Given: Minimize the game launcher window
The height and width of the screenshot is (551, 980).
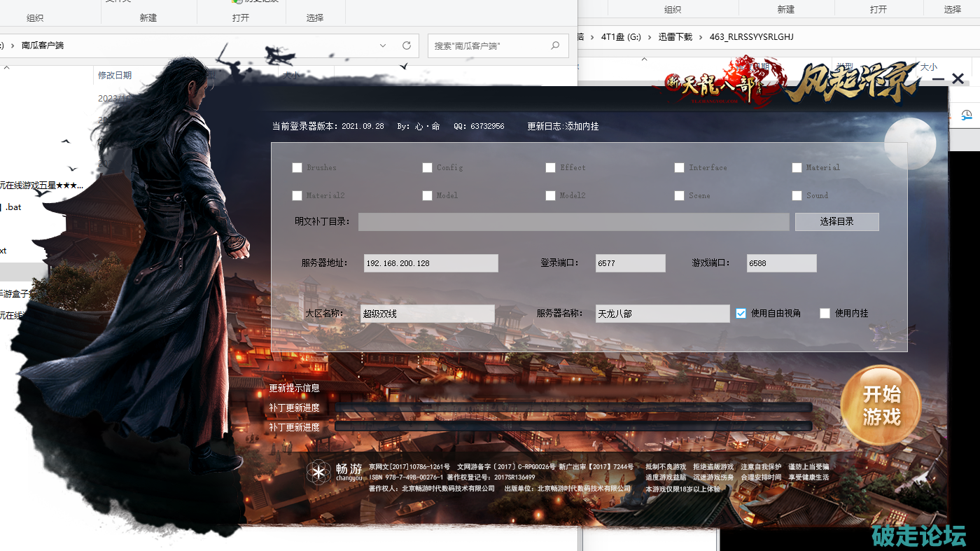Looking at the screenshot, I should 938,79.
